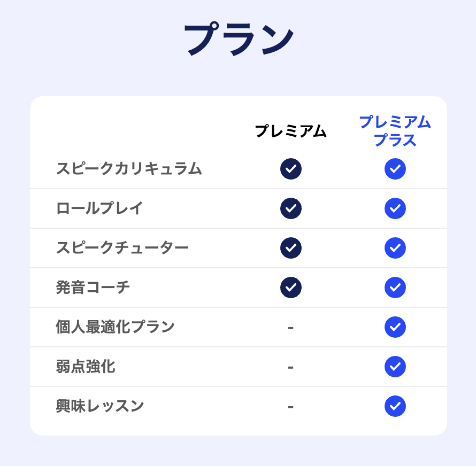Screen dimensions: 476x466
Task: Click Premium Plus checkmark for 発音コーチ
Action: [x=395, y=288]
